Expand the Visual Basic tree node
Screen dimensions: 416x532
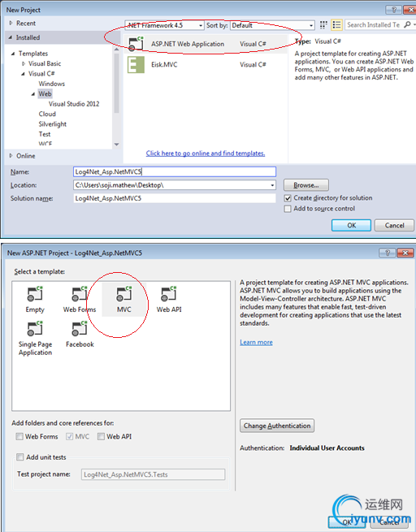tap(24, 63)
